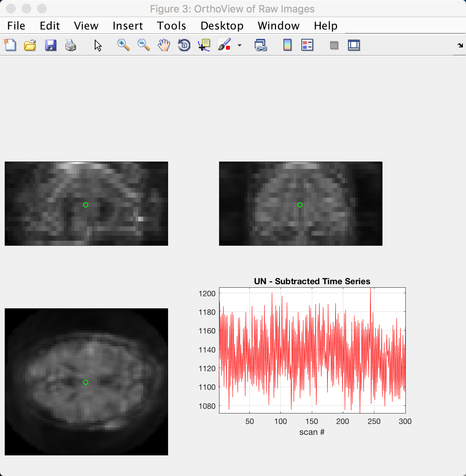Viewport: 466px width, 476px height.
Task: Click the red time series plot
Action: coord(312,350)
